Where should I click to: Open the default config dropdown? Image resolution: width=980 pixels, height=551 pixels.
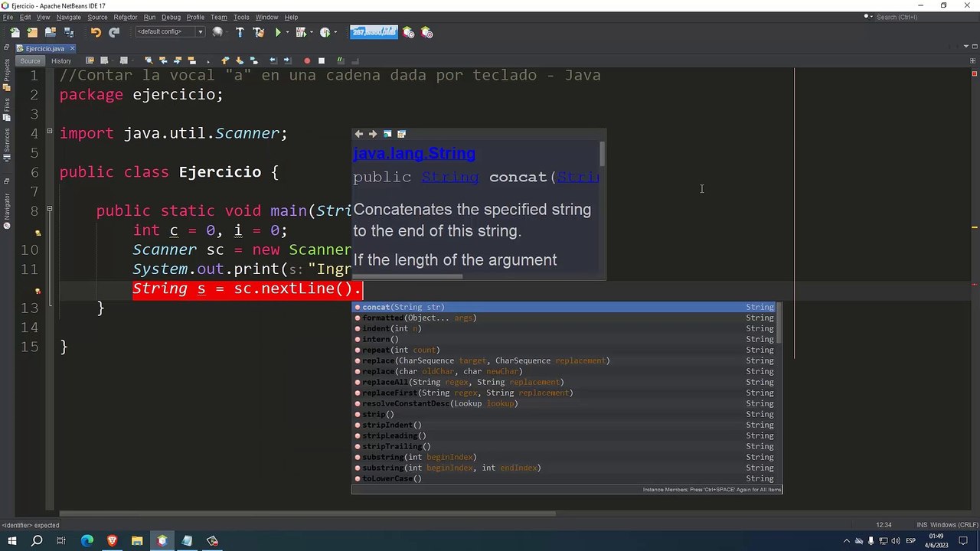(170, 32)
